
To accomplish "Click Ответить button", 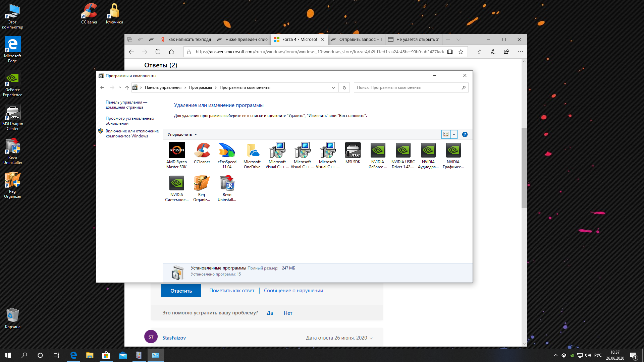I will tap(181, 291).
